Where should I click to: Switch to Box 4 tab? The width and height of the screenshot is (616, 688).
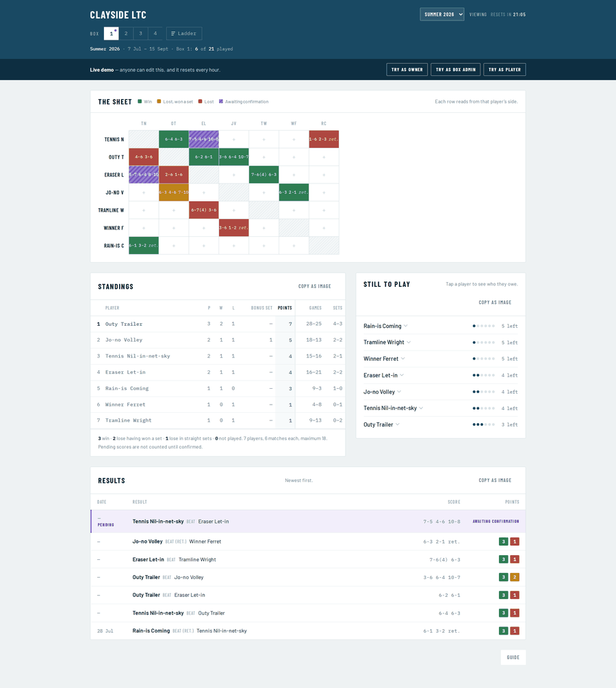pyautogui.click(x=155, y=34)
